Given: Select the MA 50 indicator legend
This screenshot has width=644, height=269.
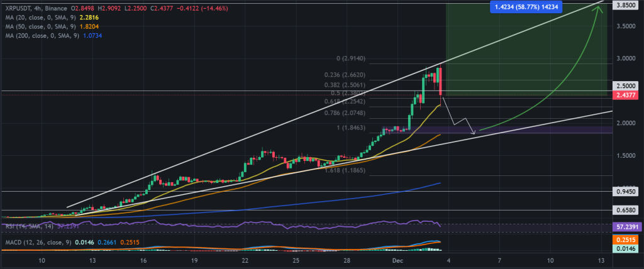Looking at the screenshot, I should [x=52, y=27].
